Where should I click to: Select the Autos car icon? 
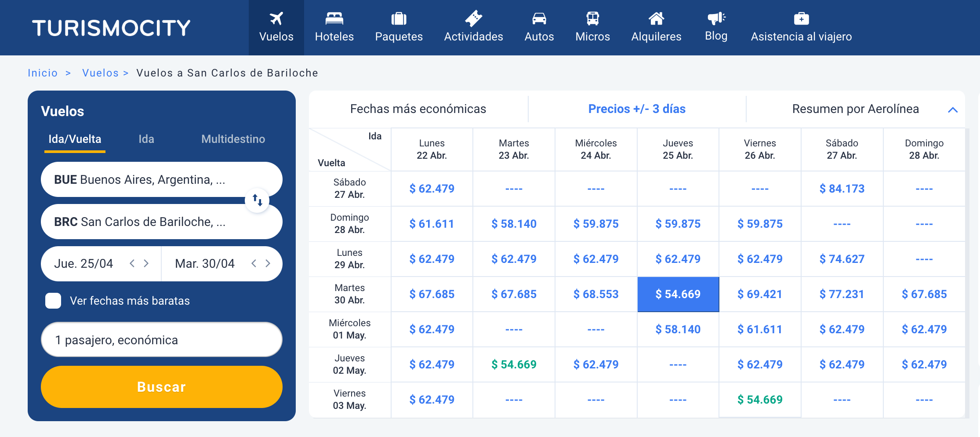click(539, 19)
